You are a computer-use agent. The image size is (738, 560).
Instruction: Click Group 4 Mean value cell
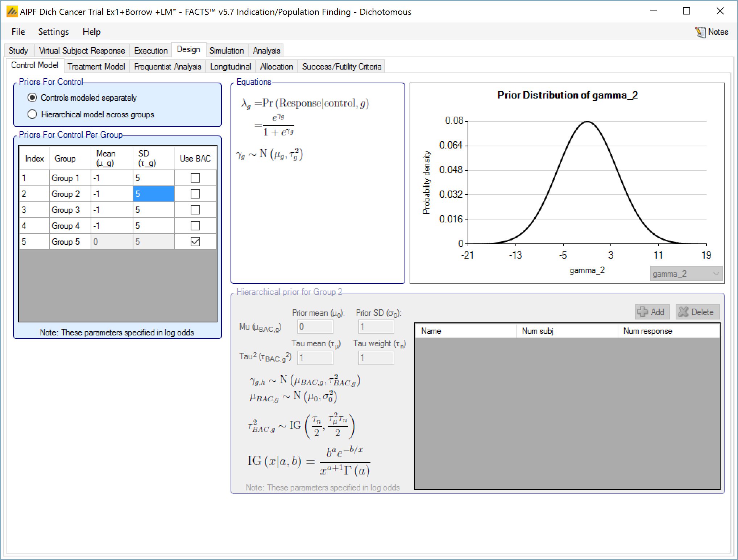(111, 226)
